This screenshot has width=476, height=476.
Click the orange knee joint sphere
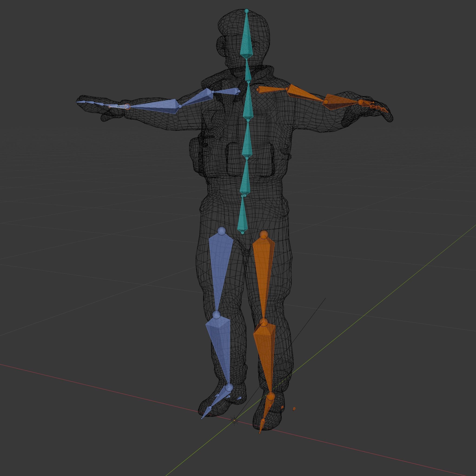point(263,322)
